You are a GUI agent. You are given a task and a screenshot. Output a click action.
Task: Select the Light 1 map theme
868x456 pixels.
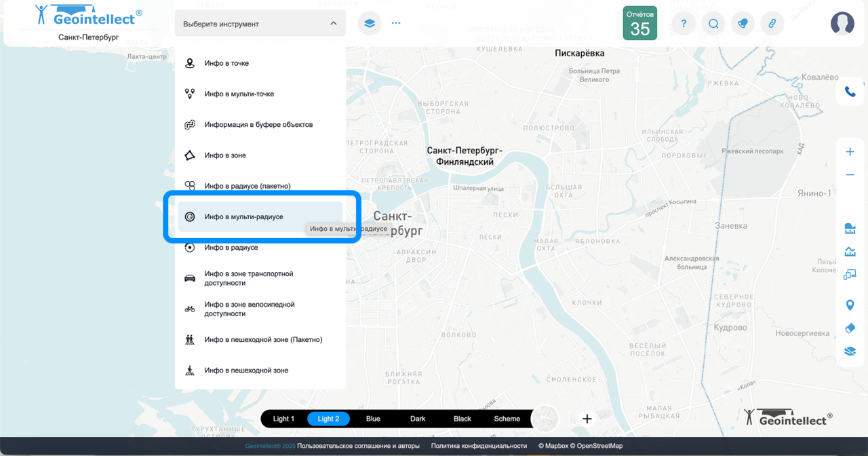[x=283, y=419]
